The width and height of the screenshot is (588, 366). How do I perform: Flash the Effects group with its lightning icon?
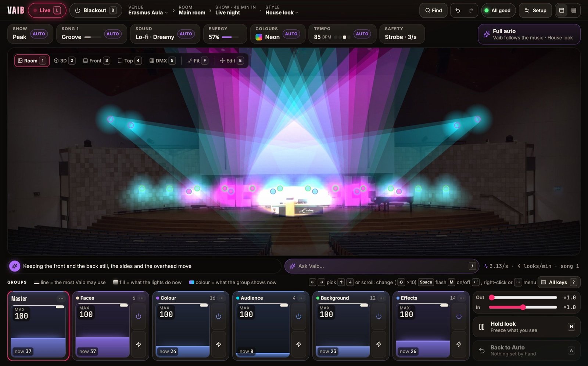coord(459,344)
